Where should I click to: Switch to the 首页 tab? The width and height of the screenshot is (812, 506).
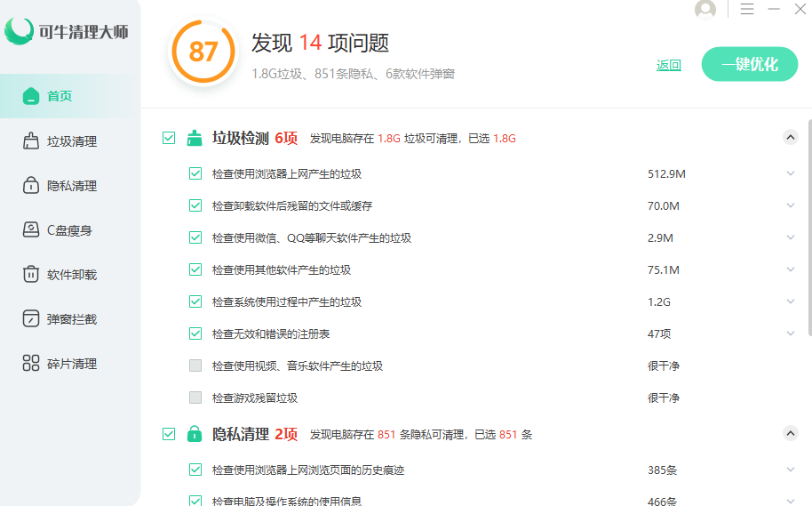point(60,97)
